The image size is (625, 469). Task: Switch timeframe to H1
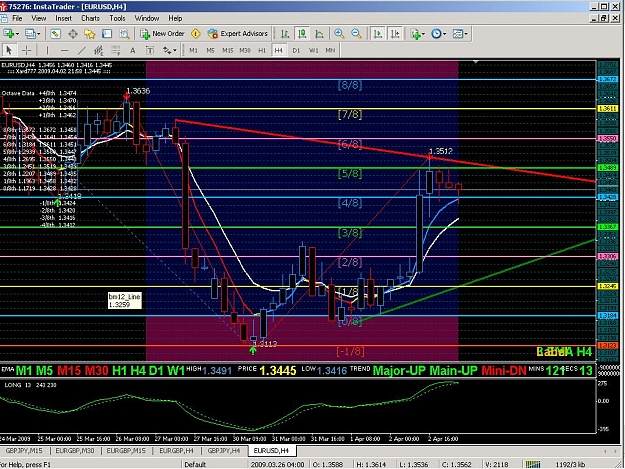coord(262,51)
